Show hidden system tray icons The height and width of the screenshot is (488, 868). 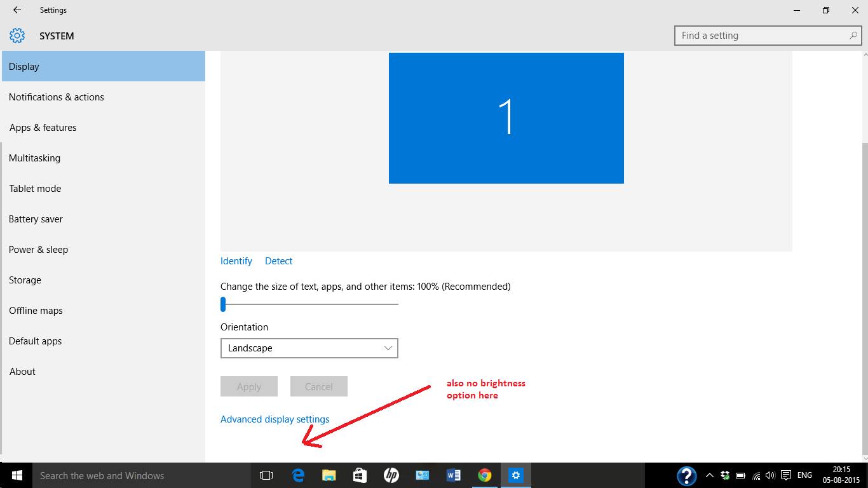pyautogui.click(x=710, y=475)
